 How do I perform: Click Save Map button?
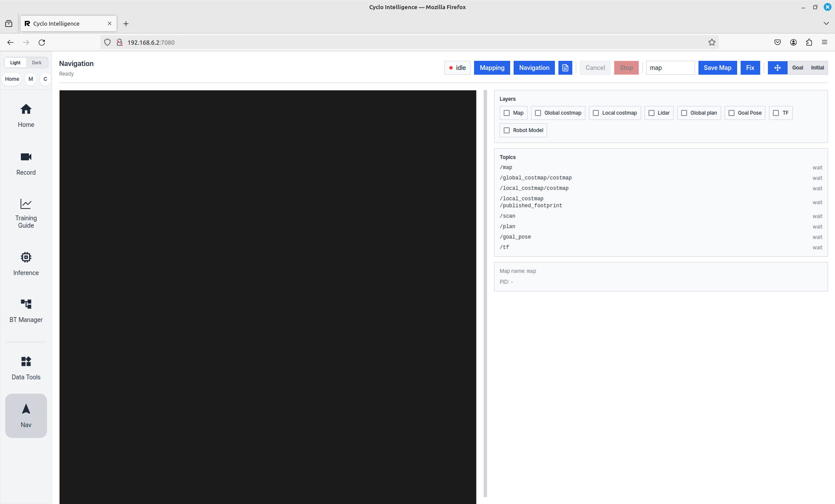coord(718,68)
